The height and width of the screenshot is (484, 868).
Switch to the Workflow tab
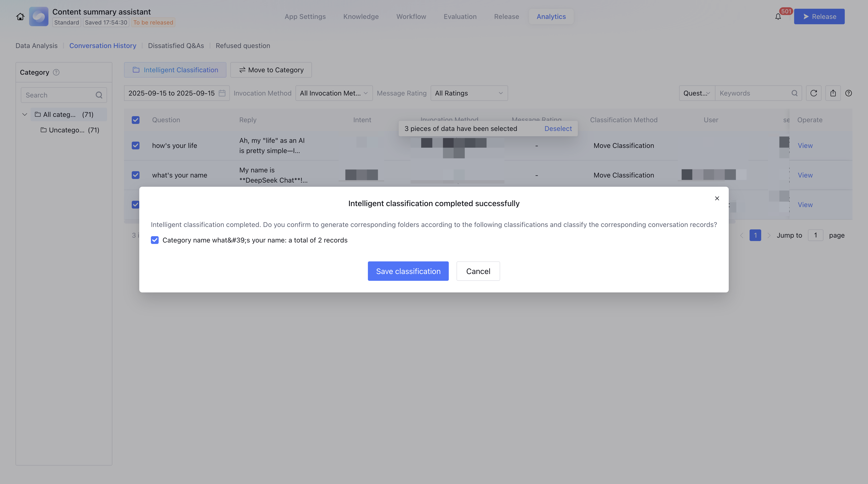(x=411, y=16)
